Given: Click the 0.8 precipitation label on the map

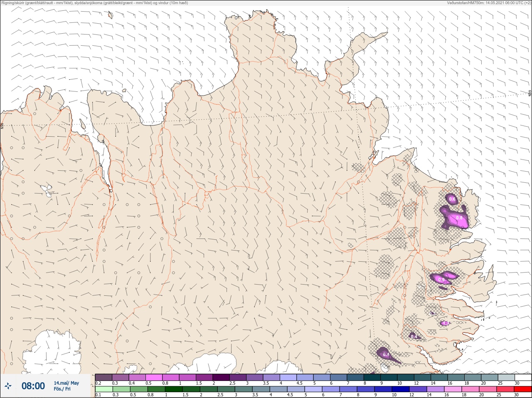Looking at the screenshot, I should click(459, 218).
